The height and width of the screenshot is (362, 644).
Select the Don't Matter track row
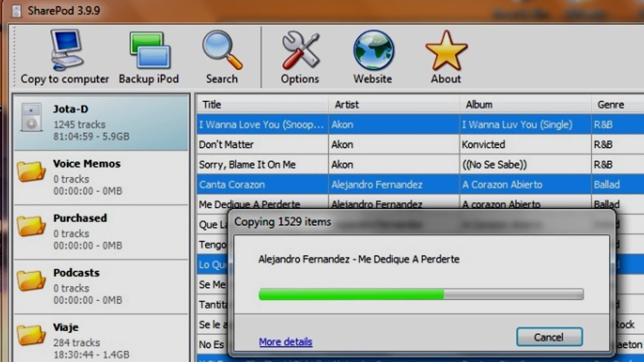[420, 144]
